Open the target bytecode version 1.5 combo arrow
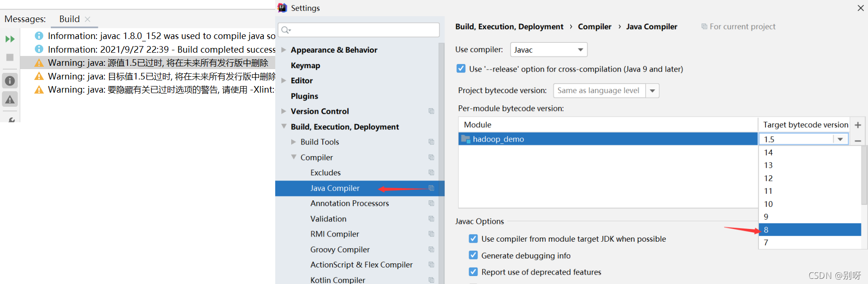 tap(840, 139)
